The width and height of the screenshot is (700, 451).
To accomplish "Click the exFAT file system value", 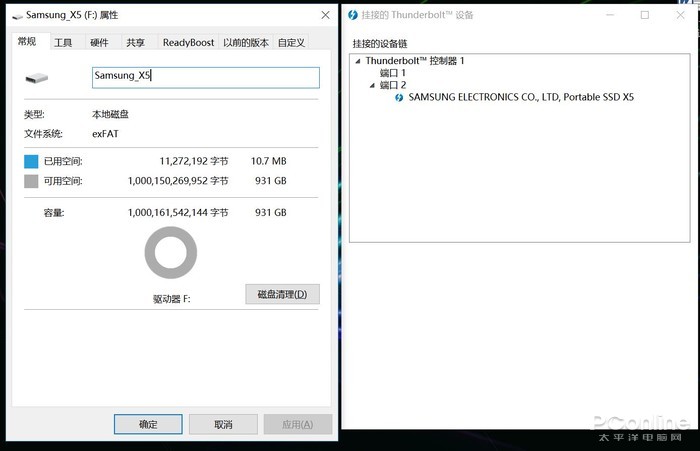I will (105, 134).
